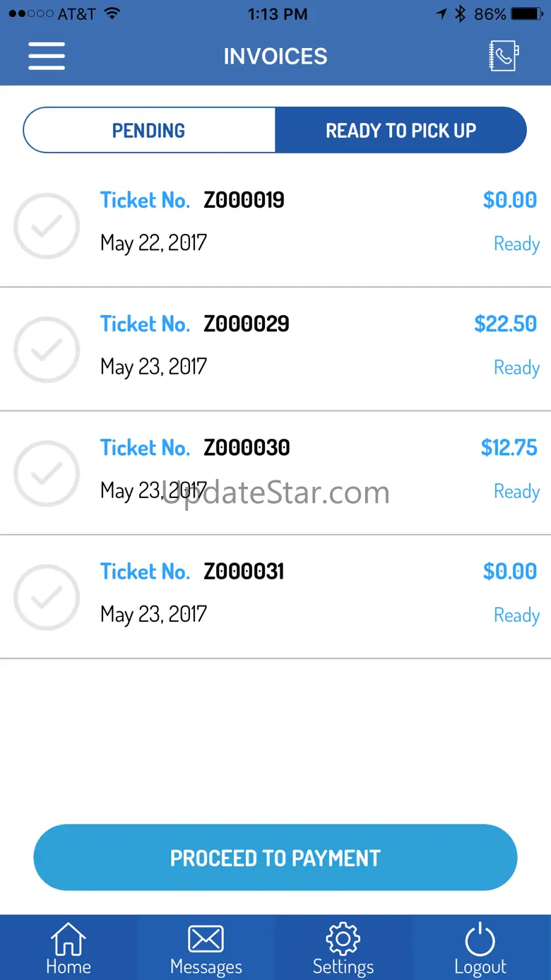551x980 pixels.
Task: Tap the Bluetooth status icon
Action: click(460, 14)
